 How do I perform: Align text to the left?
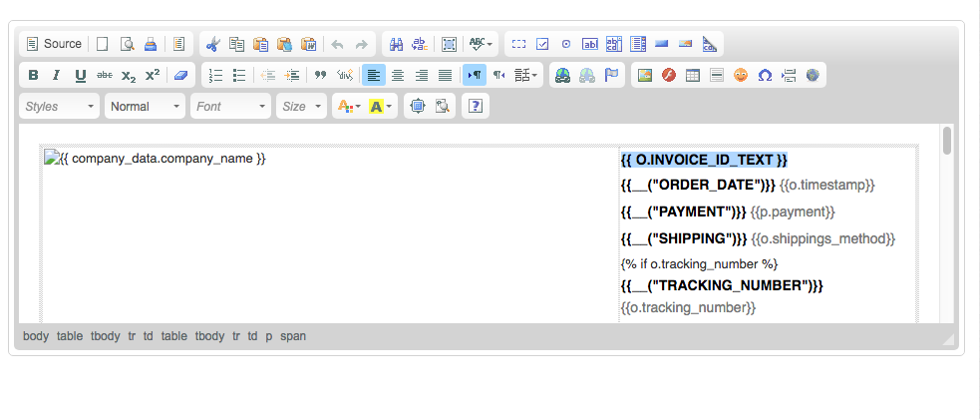pyautogui.click(x=374, y=75)
